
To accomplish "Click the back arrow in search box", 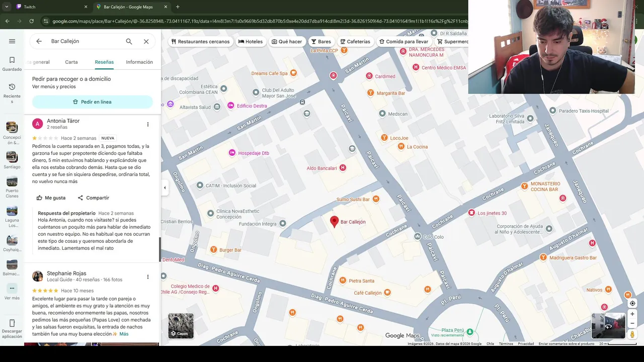I will click(x=39, y=41).
